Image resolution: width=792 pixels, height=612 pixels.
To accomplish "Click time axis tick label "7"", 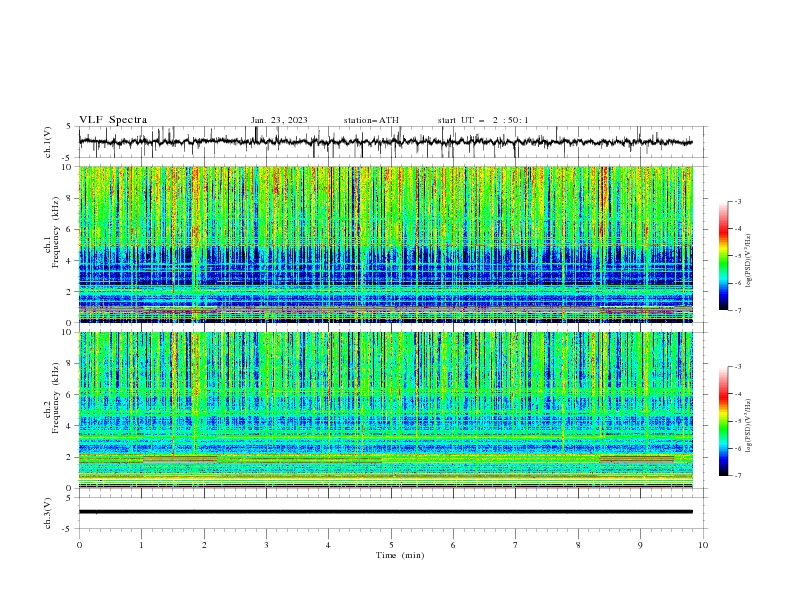I will point(516,545).
